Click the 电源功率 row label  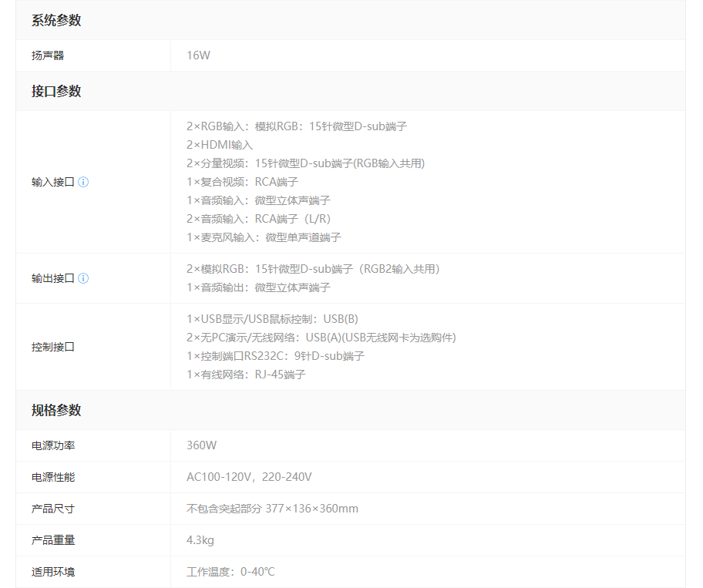click(53, 445)
